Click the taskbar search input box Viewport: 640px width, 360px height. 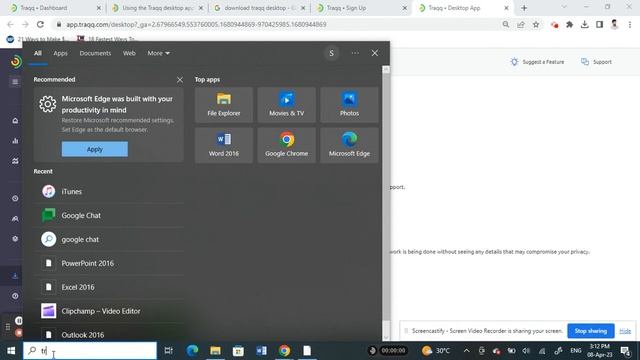[90, 351]
